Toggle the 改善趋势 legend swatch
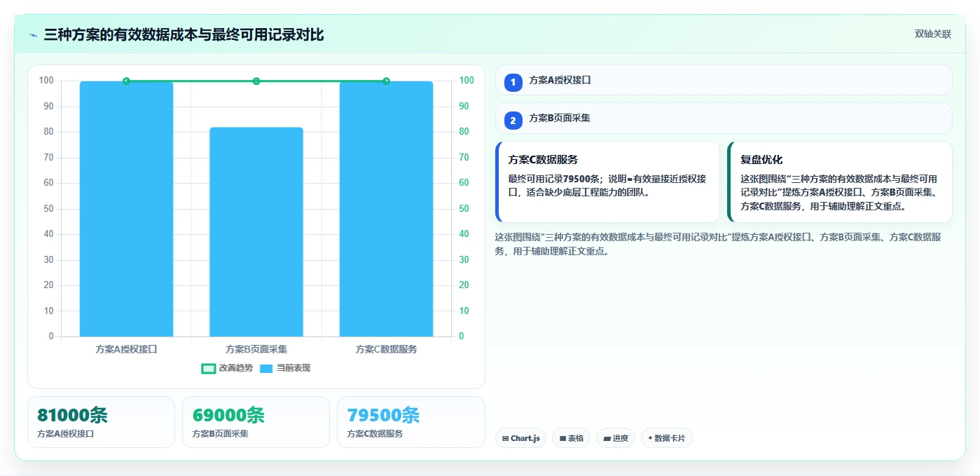The width and height of the screenshot is (980, 476). point(208,368)
